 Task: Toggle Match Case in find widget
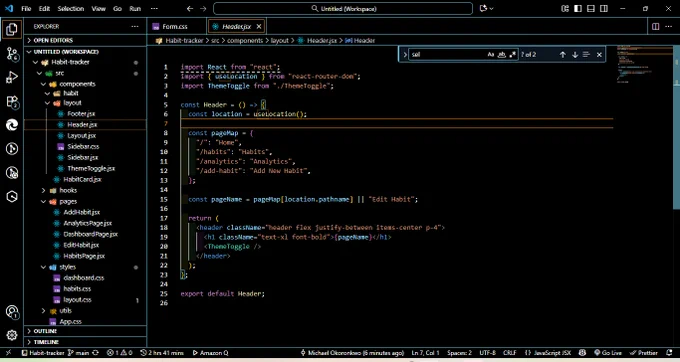490,55
